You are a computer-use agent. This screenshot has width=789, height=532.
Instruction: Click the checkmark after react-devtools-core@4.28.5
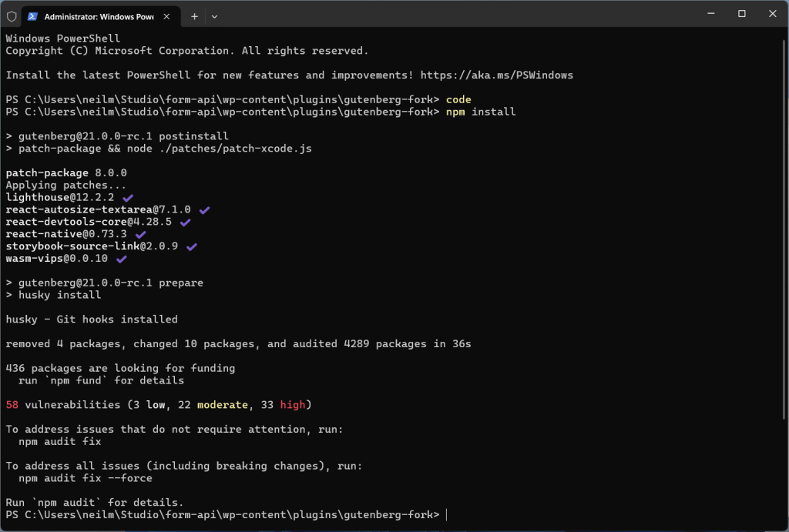click(185, 223)
